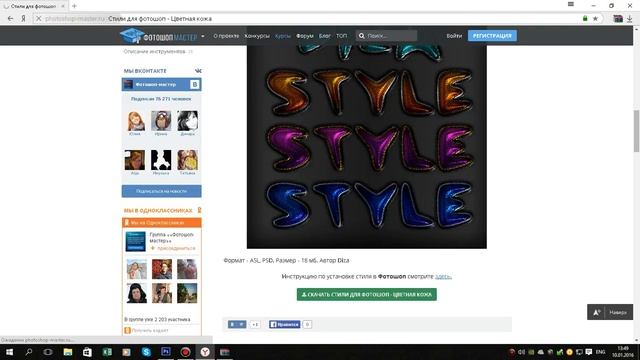Click the vertical page scrollbar thumb

636,131
